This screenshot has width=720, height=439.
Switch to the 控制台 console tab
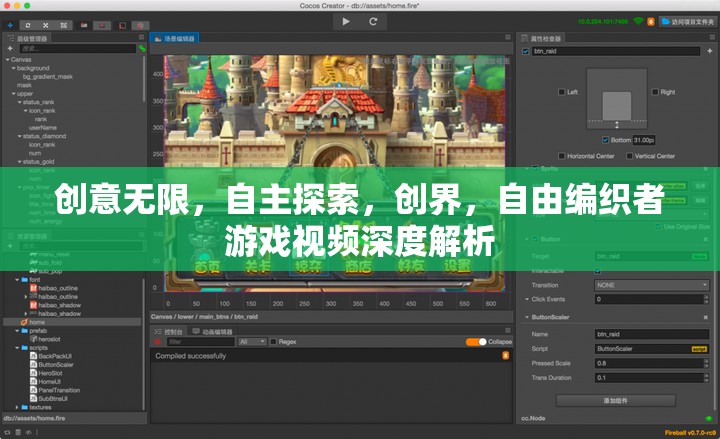pyautogui.click(x=169, y=332)
